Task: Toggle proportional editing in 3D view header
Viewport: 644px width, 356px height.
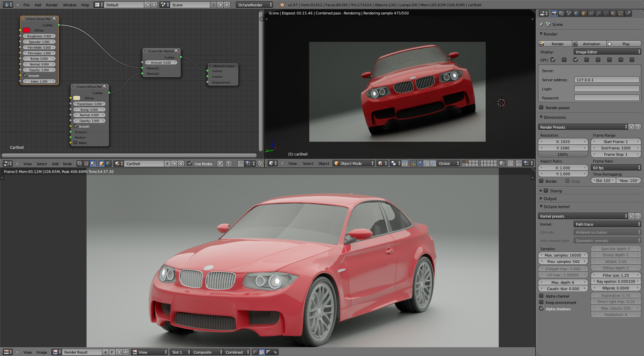Action: (510, 164)
